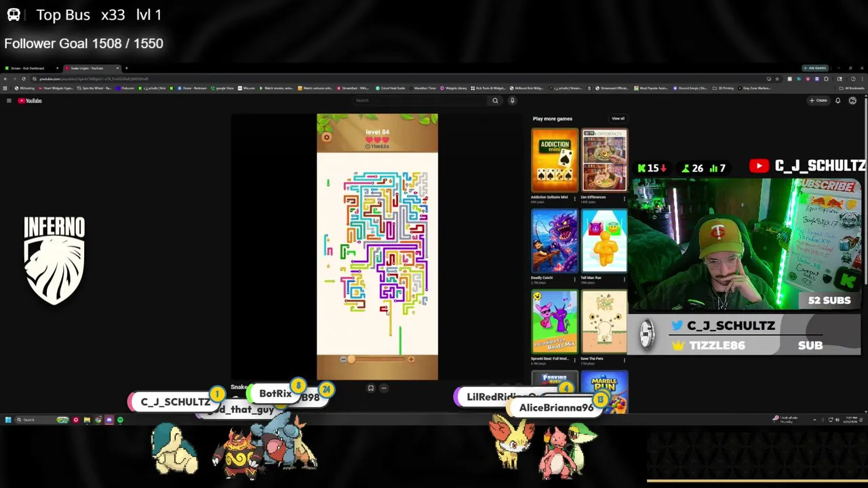868x488 pixels.
Task: Click the game zoom slider knob
Action: [351, 359]
